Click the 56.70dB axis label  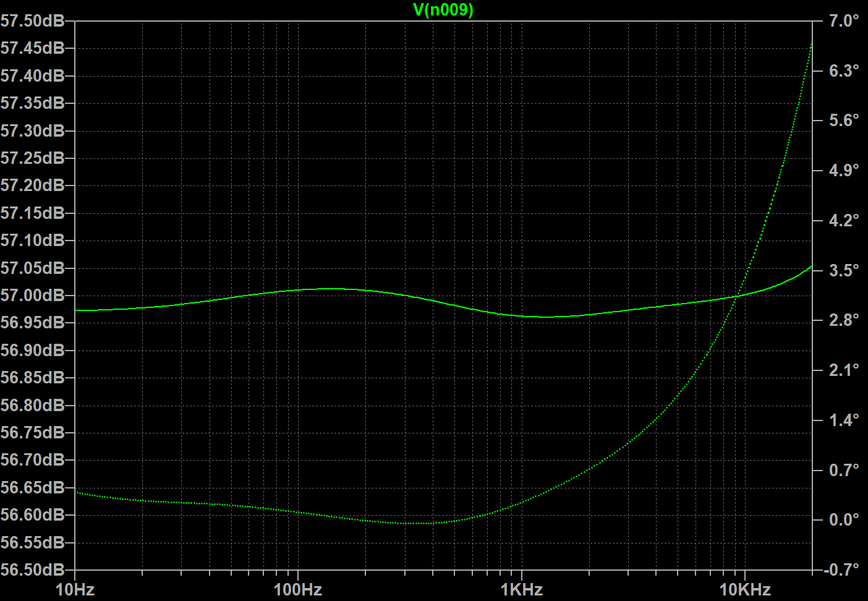click(x=32, y=460)
